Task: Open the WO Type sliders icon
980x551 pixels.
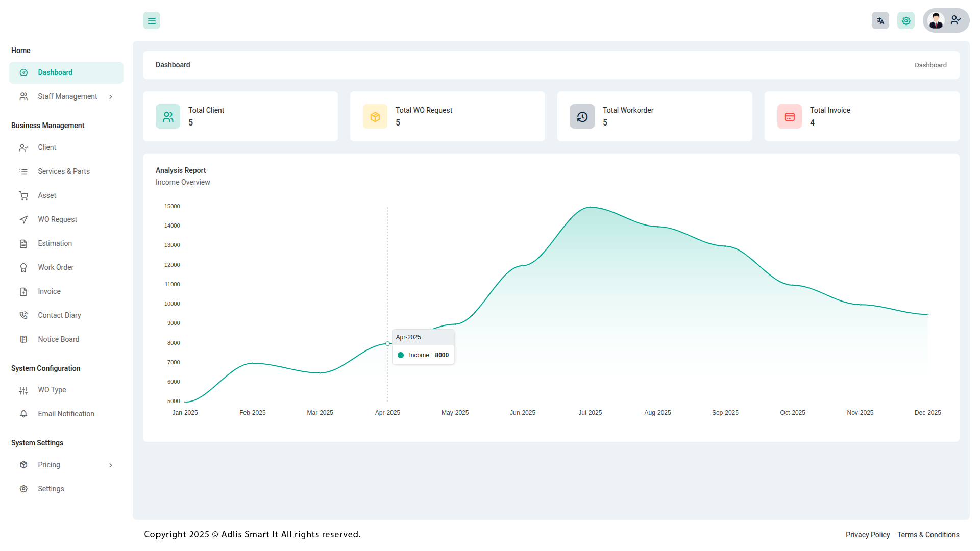Action: pyautogui.click(x=23, y=390)
